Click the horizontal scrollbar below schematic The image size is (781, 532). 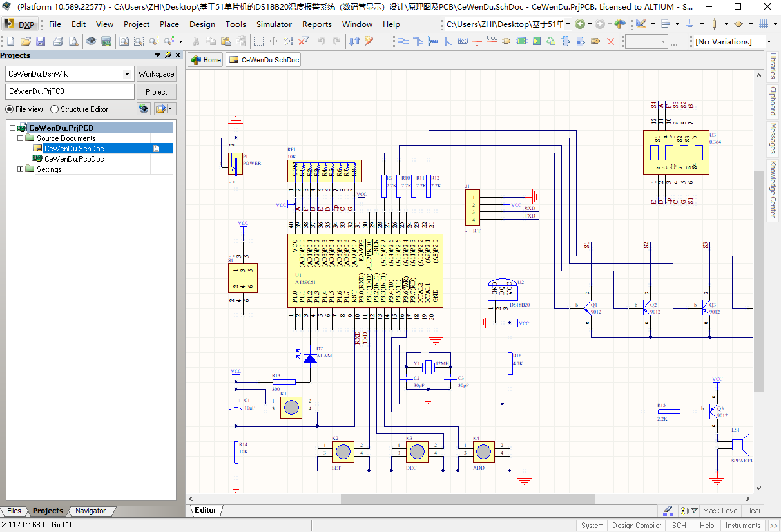(x=467, y=499)
